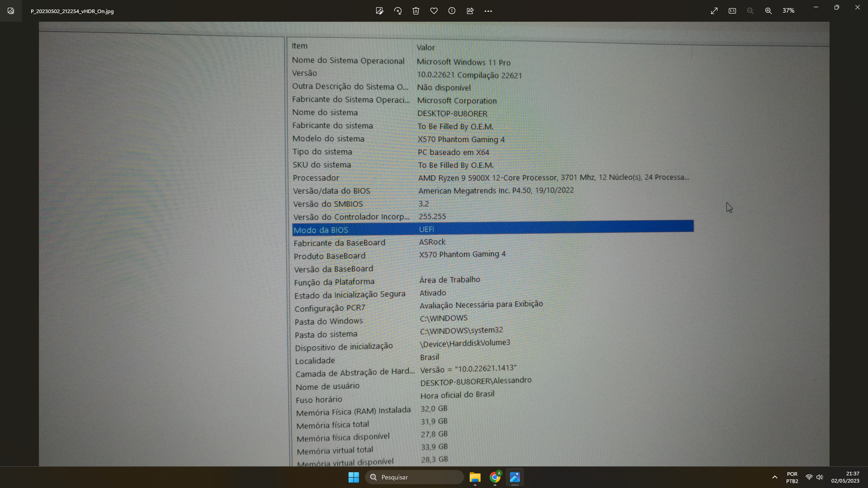The height and width of the screenshot is (488, 868).
Task: Open the Windows Start menu
Action: [x=354, y=477]
